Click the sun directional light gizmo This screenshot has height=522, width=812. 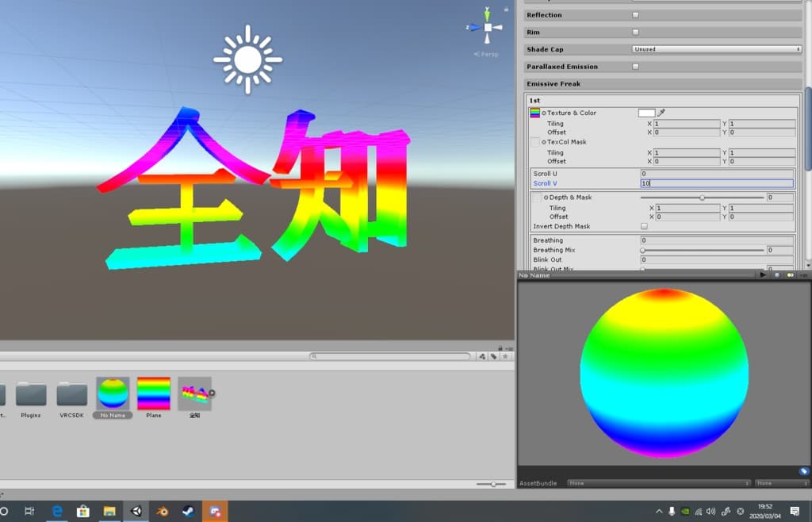(247, 59)
